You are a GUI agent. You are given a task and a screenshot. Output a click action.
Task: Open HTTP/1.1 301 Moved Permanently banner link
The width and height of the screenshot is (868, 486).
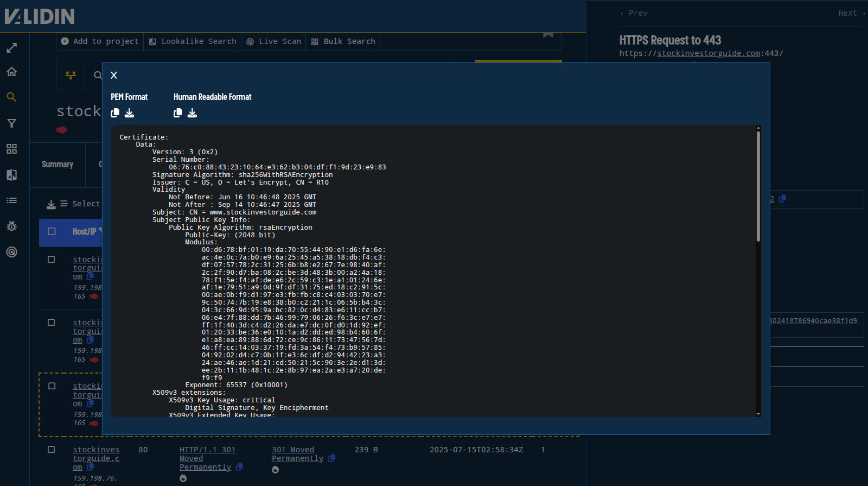[x=207, y=458]
